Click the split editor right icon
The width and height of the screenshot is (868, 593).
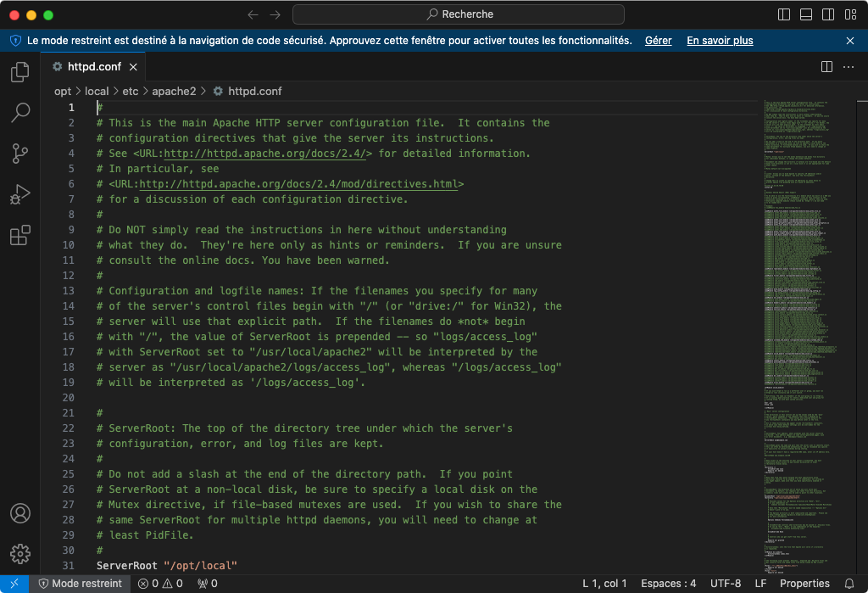(x=826, y=67)
